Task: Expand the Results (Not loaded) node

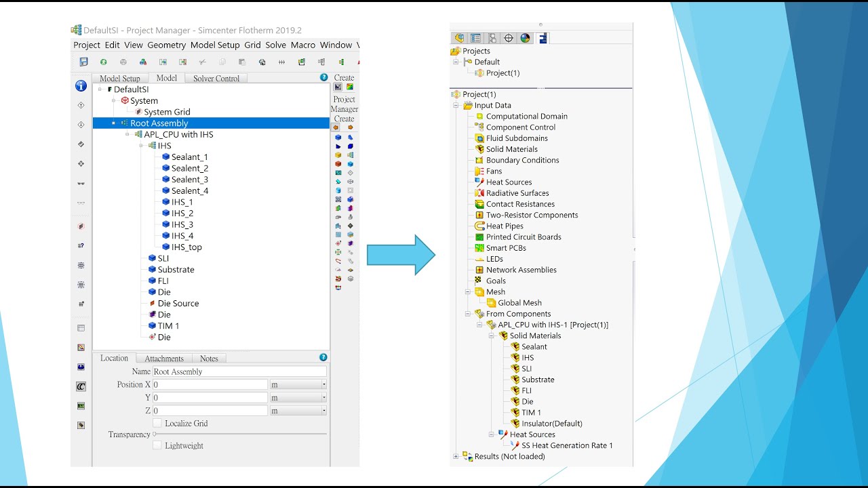Action: coord(456,457)
